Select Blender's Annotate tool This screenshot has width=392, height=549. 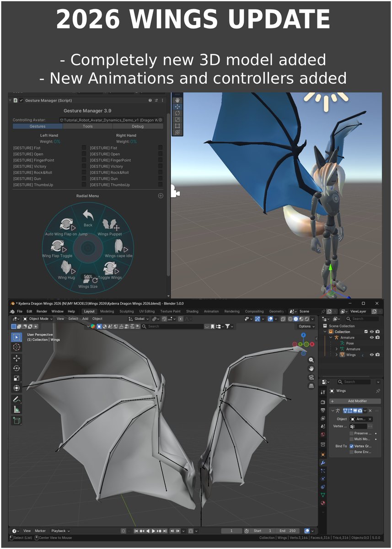[16, 399]
